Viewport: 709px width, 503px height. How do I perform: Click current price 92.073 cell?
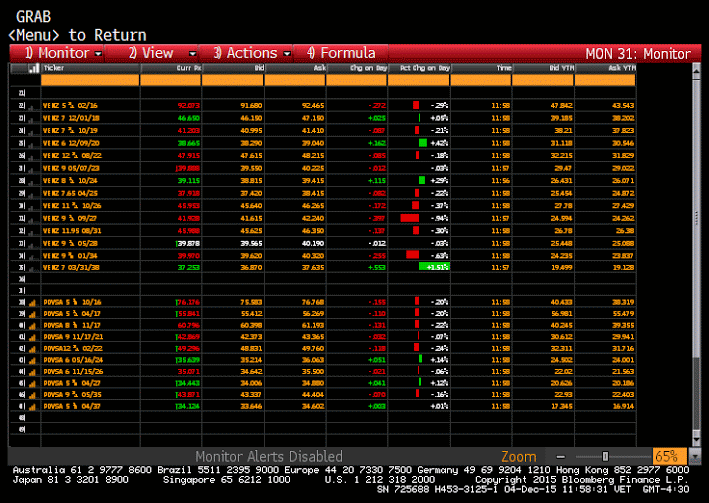click(189, 106)
